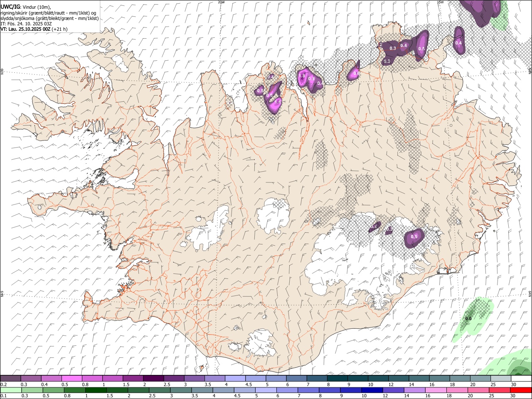Click the blue rain swatch labeled 8
Screen dimensions: 532x399
pos(330,390)
